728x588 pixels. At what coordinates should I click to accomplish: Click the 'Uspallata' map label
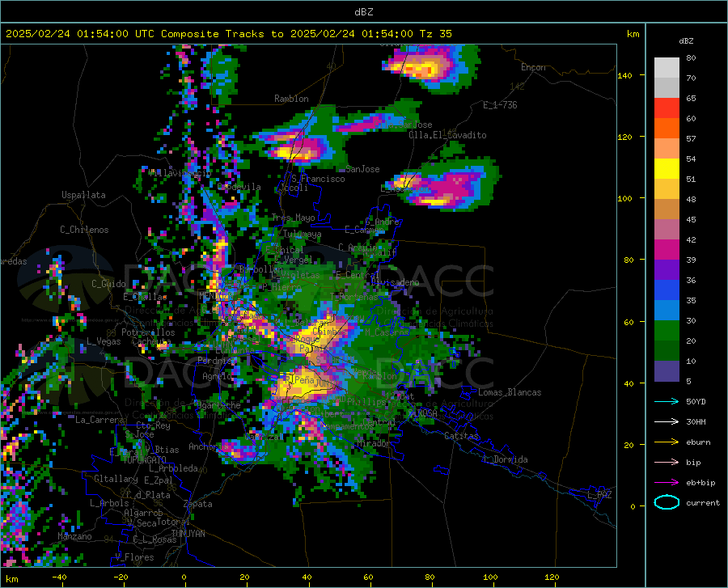pyautogui.click(x=83, y=195)
